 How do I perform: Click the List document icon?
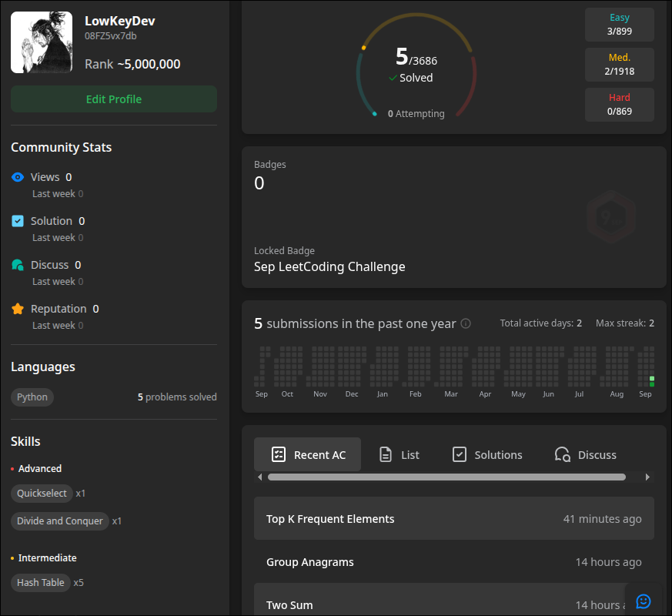tap(386, 454)
